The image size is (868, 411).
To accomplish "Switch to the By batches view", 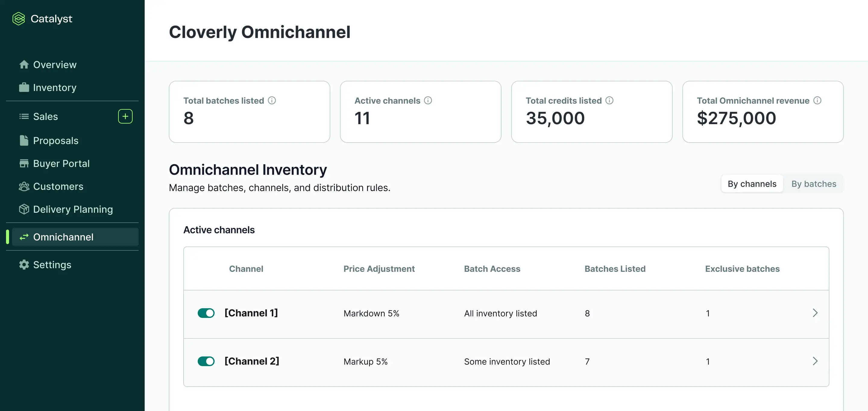I will (814, 184).
